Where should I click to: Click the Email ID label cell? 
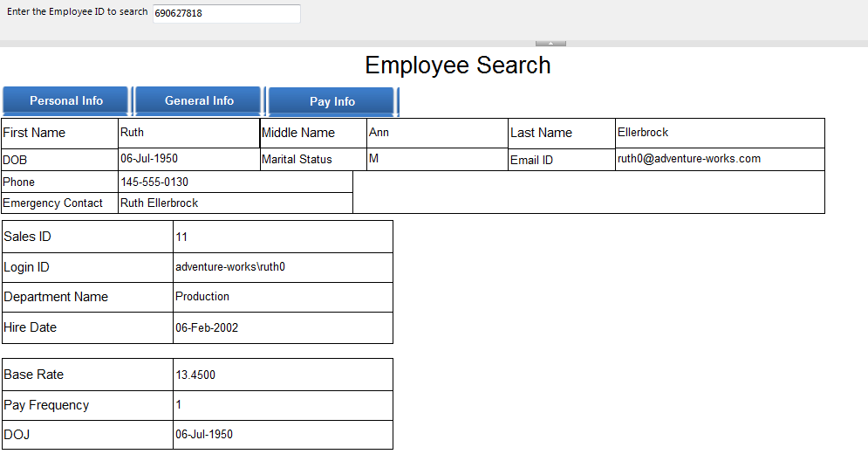point(561,160)
